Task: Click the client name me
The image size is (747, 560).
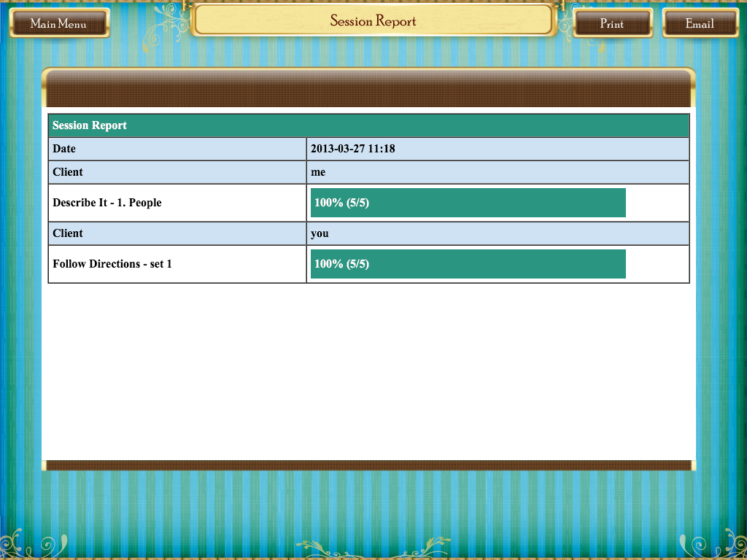Action: (316, 171)
